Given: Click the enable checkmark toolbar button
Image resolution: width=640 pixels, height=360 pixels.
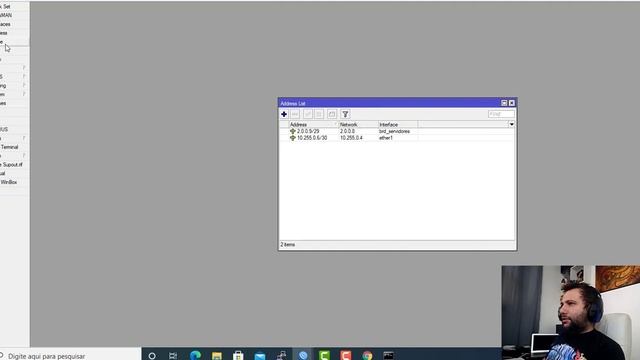Looking at the screenshot, I should pos(308,114).
